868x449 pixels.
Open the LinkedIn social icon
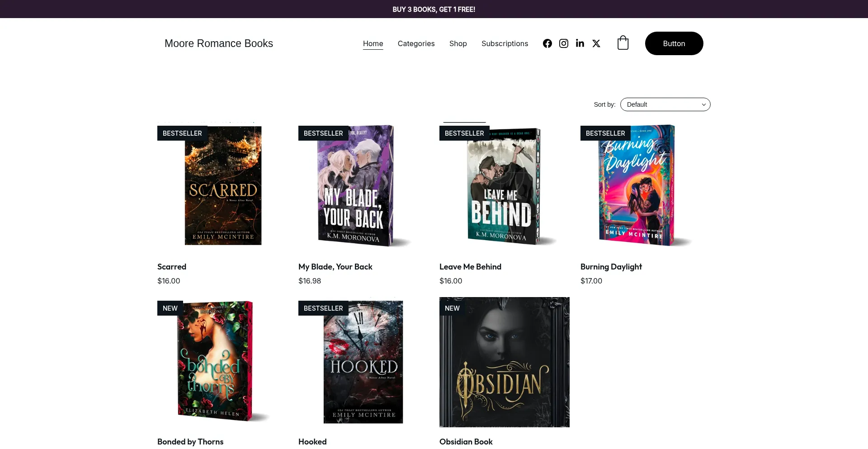580,43
